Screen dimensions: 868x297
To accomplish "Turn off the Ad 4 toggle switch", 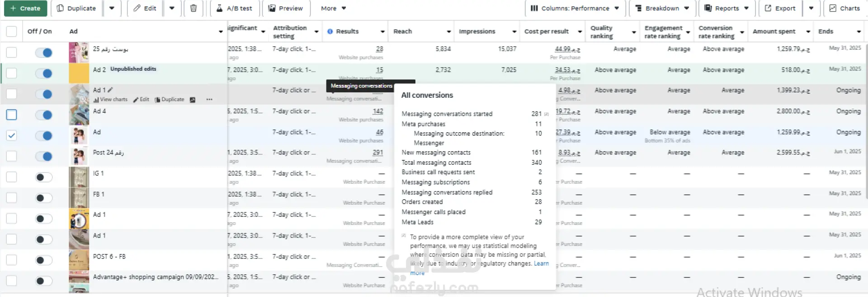I will pyautogui.click(x=44, y=115).
